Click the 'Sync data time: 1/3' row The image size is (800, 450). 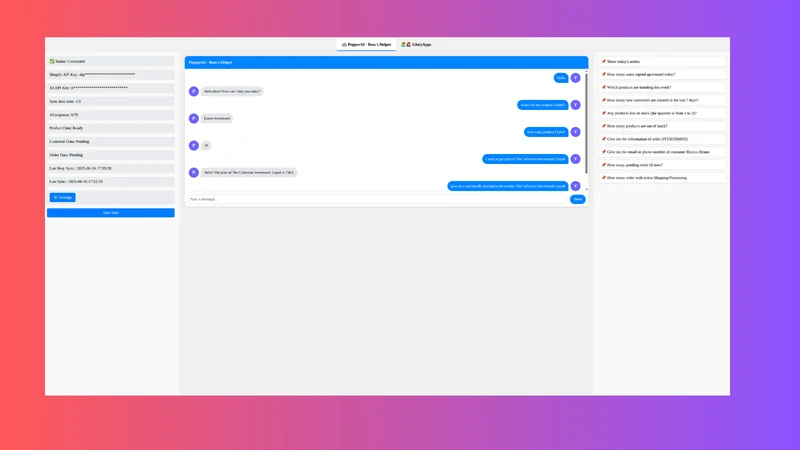click(x=111, y=102)
